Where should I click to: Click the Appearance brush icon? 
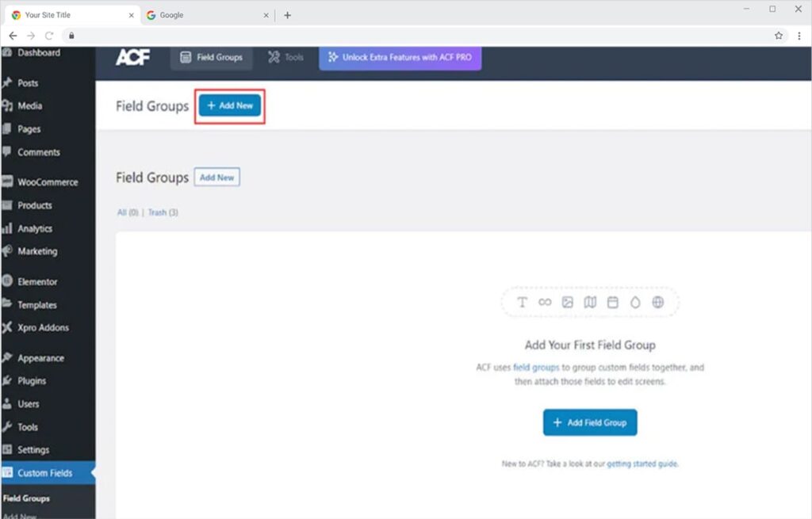(6, 357)
